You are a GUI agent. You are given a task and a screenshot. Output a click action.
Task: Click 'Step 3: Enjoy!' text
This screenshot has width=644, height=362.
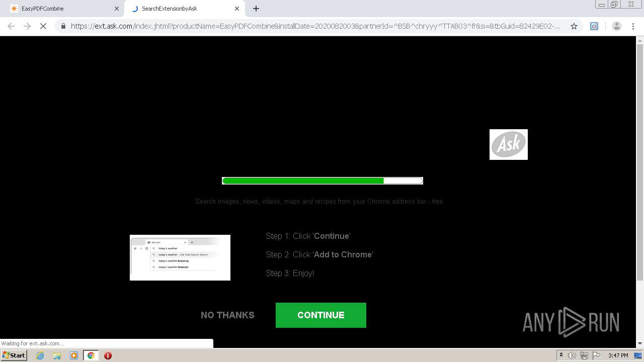tap(290, 273)
